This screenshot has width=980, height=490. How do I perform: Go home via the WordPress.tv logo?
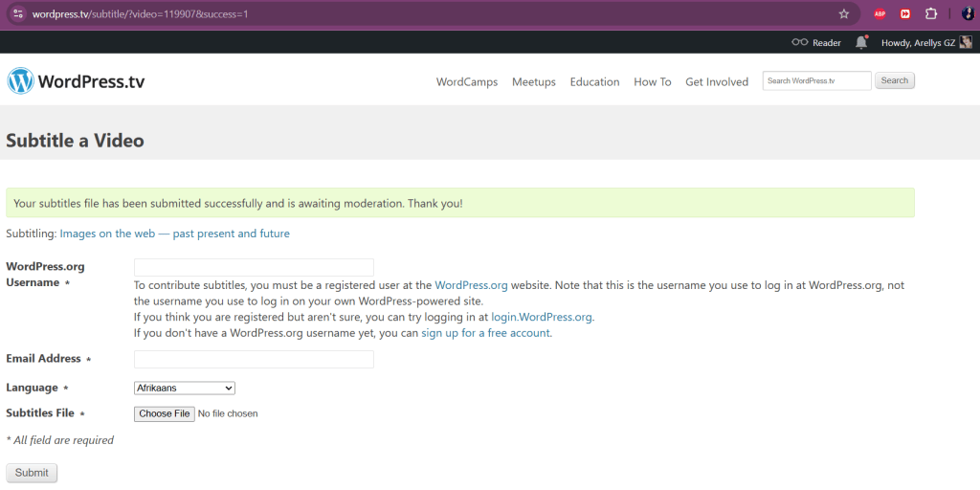click(76, 81)
